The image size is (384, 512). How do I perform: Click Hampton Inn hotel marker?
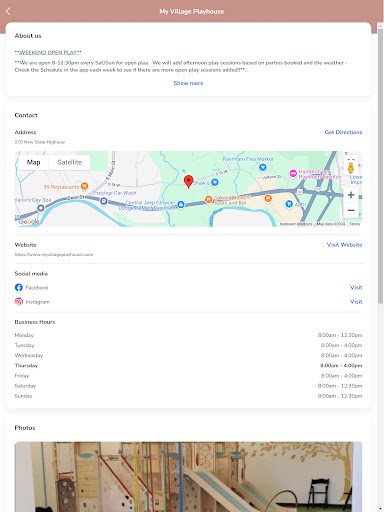[293, 173]
